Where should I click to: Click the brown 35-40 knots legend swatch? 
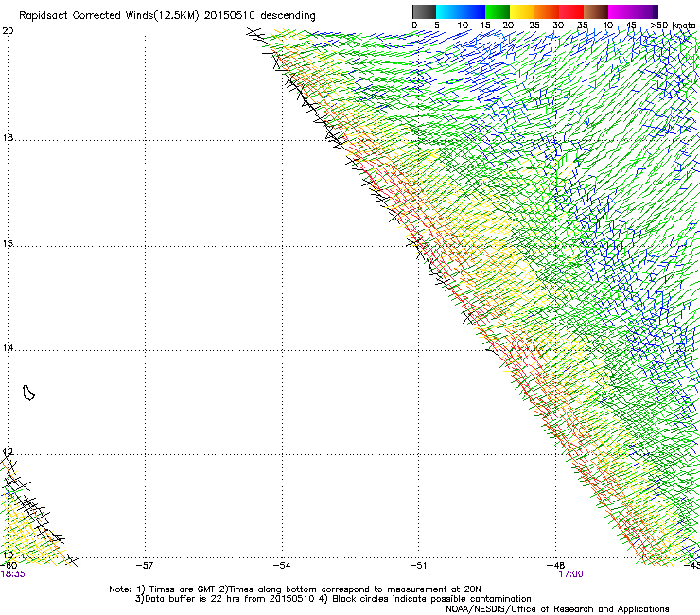tap(596, 11)
